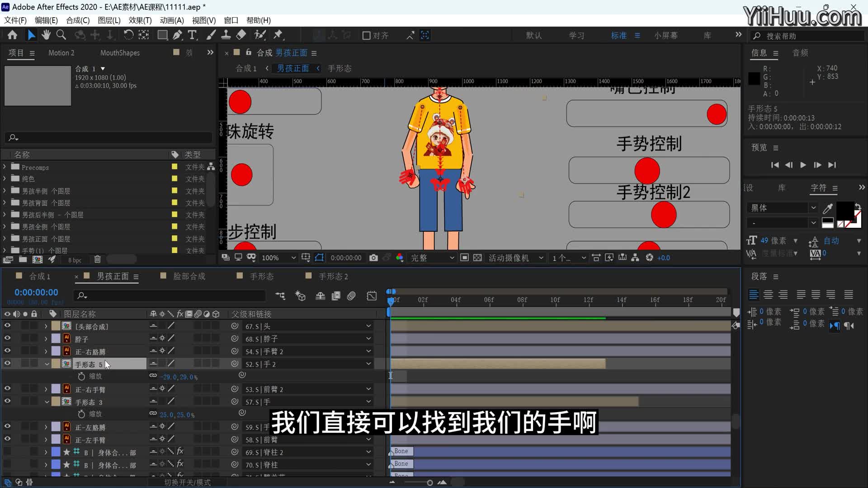Open the 合成(C) menu
The image size is (868, 488).
[x=78, y=20]
